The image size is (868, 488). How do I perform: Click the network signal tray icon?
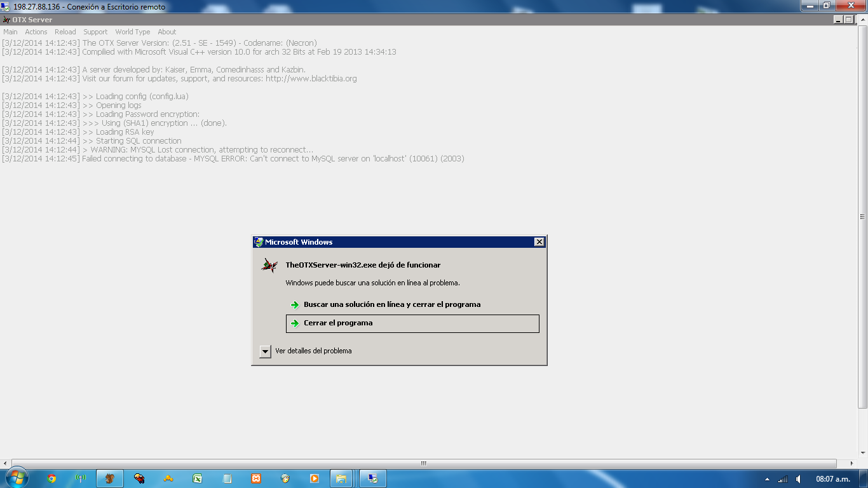pos(783,479)
